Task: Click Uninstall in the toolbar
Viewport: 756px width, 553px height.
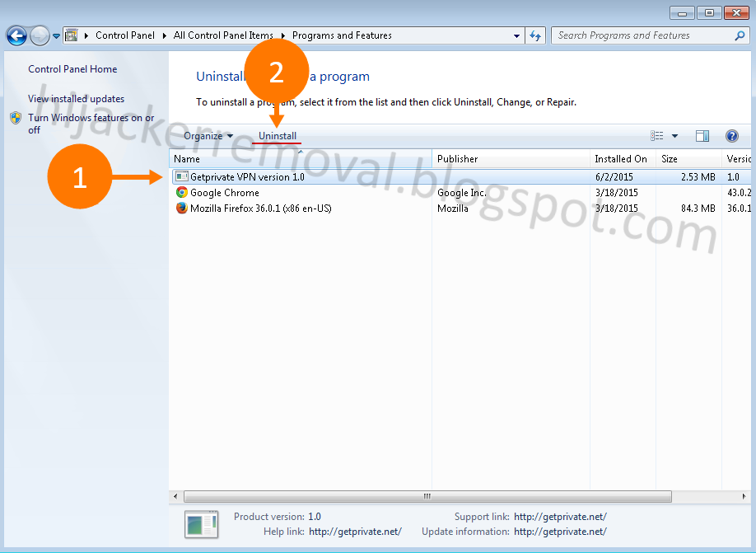Action: (278, 136)
